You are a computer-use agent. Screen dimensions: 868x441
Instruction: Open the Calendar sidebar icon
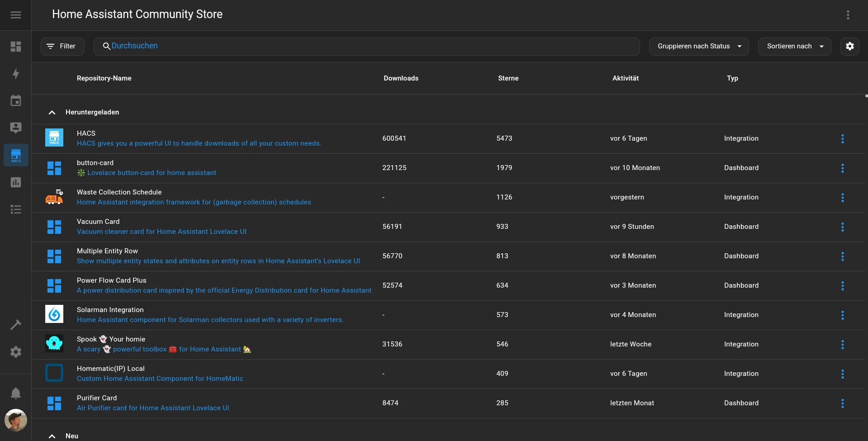[x=16, y=100]
